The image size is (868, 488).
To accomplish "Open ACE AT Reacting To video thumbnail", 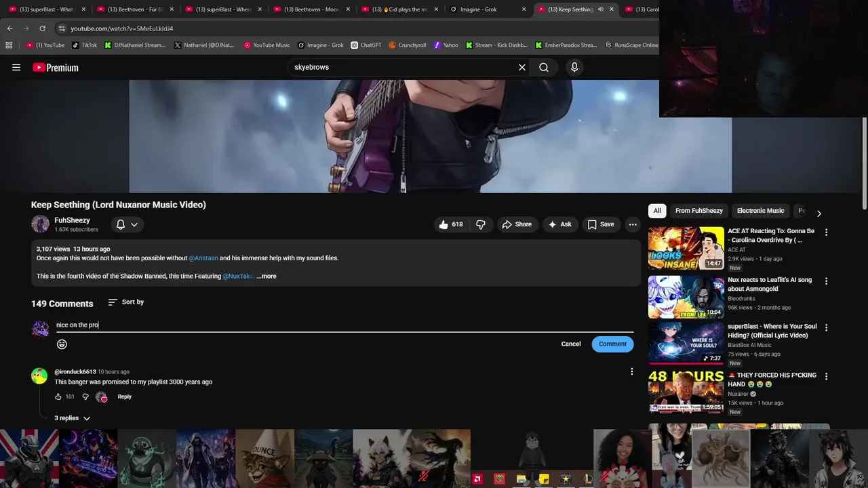I will tap(686, 248).
